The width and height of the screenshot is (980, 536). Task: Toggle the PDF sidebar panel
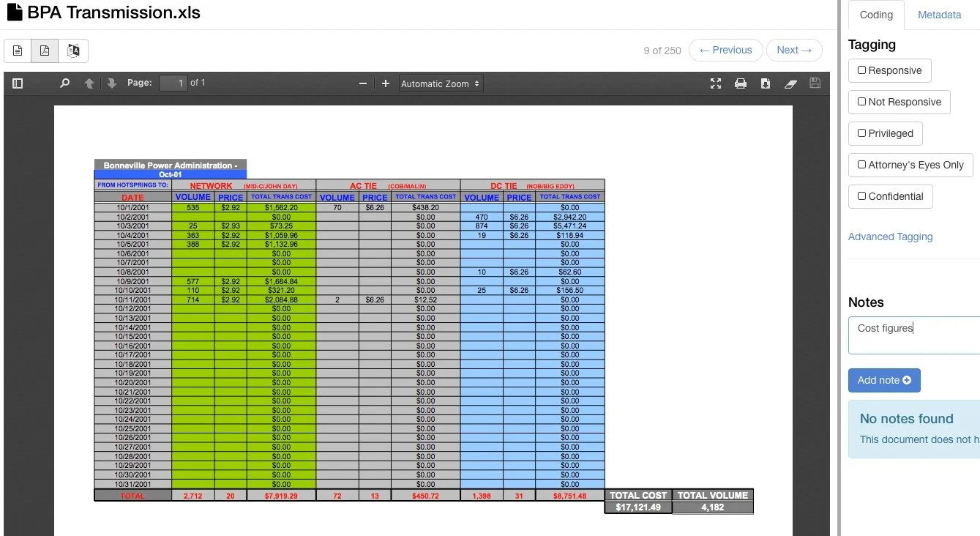click(x=17, y=83)
